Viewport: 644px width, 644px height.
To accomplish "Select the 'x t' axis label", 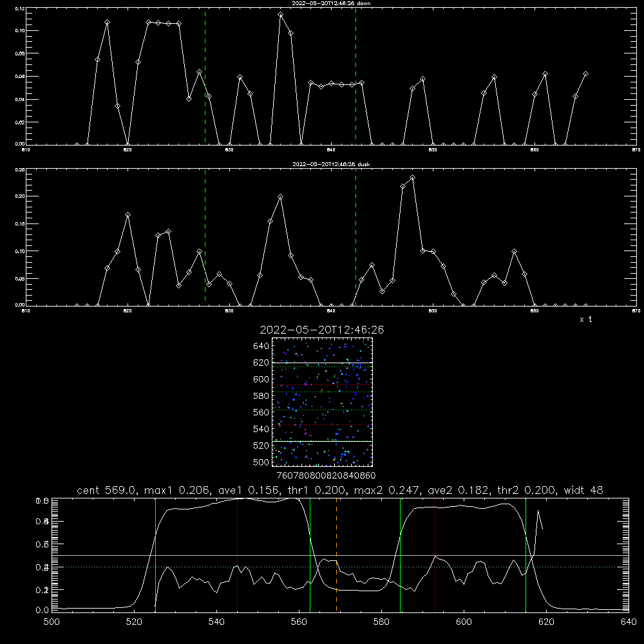I will [x=585, y=319].
